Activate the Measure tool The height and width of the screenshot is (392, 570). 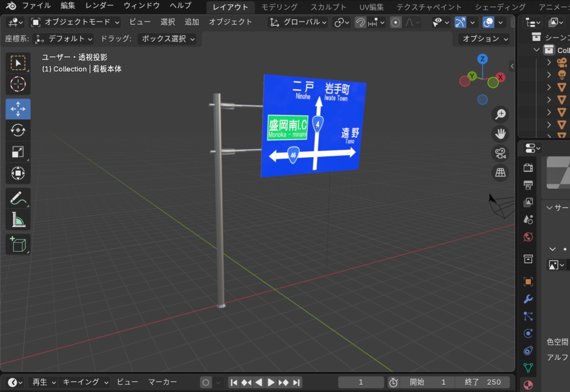coord(18,219)
